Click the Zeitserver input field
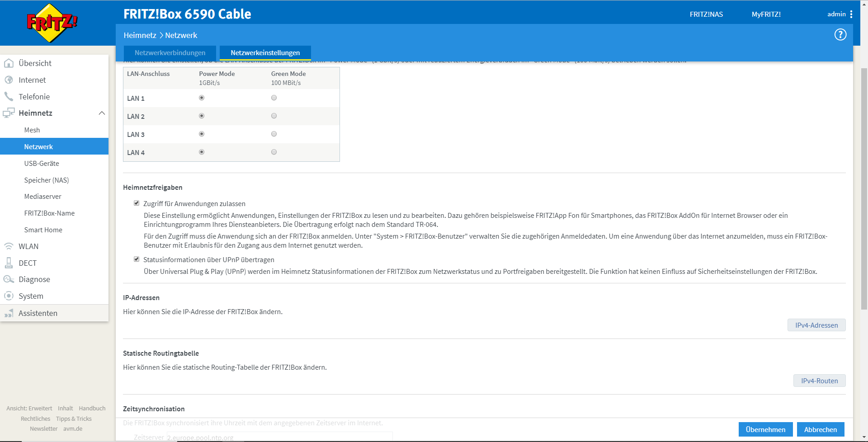Image resolution: width=868 pixels, height=442 pixels. click(x=279, y=437)
